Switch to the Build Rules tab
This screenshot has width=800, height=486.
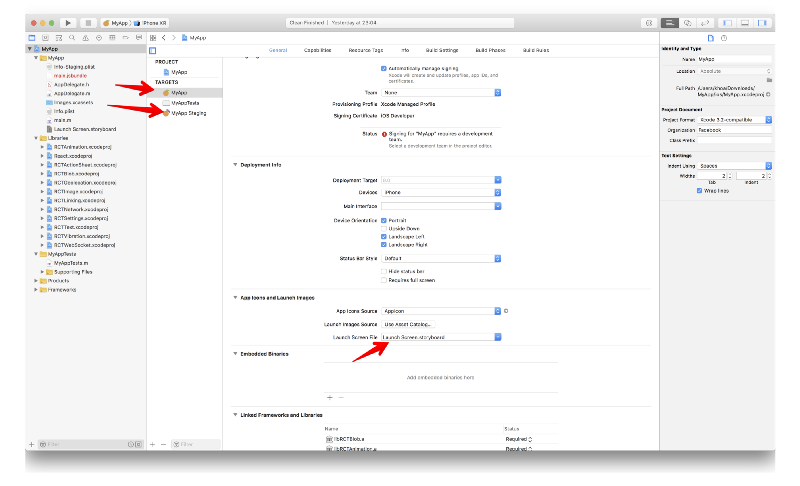pos(536,50)
